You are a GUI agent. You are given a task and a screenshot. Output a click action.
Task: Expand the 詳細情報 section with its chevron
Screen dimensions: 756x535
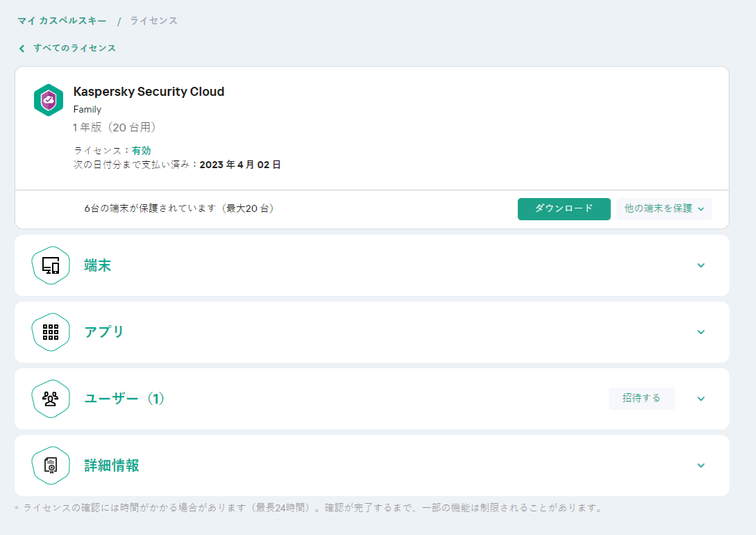(700, 466)
